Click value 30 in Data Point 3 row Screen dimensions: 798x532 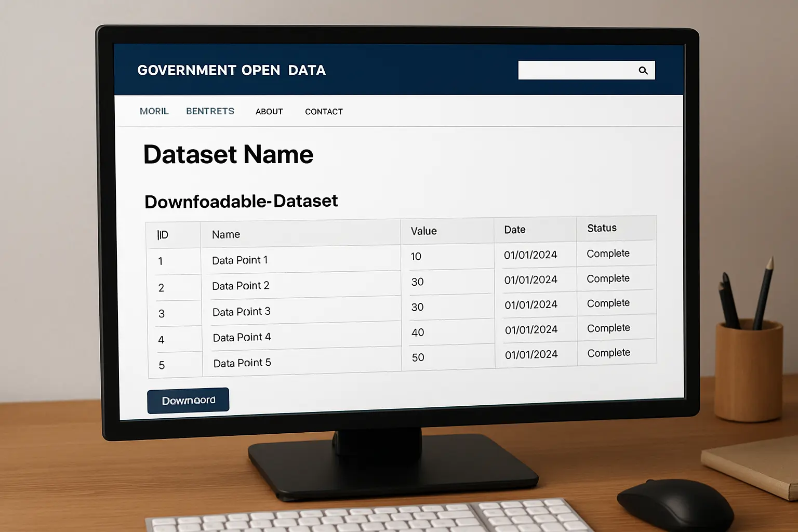point(418,307)
